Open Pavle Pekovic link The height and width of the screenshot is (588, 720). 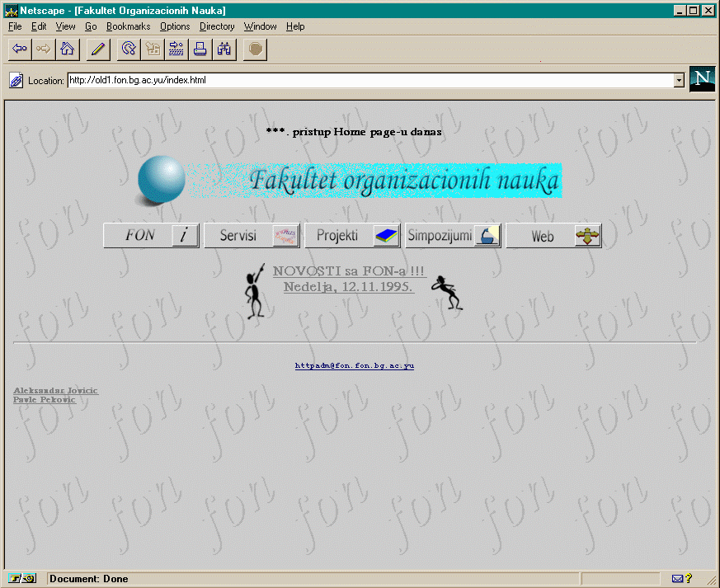click(x=45, y=399)
